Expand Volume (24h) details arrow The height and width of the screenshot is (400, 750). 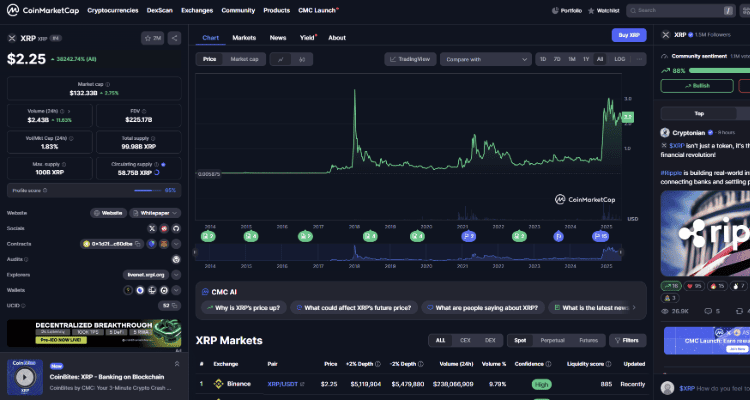click(68, 111)
